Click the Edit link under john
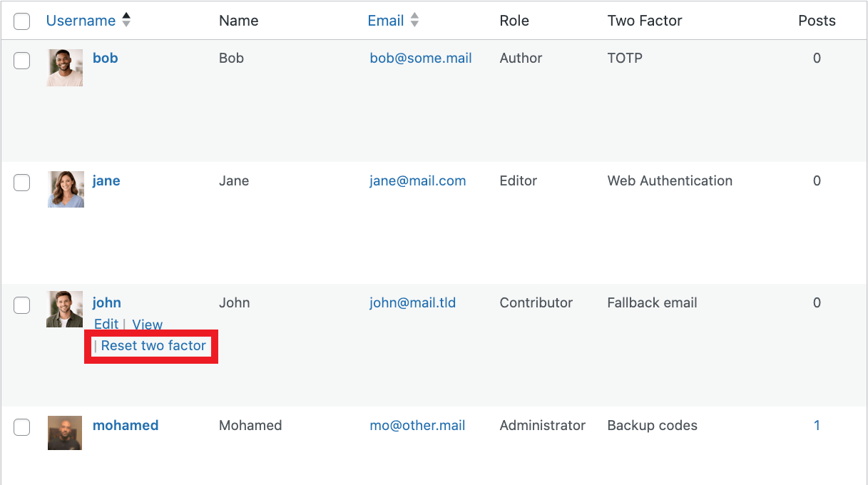Image resolution: width=868 pixels, height=485 pixels. (x=106, y=324)
